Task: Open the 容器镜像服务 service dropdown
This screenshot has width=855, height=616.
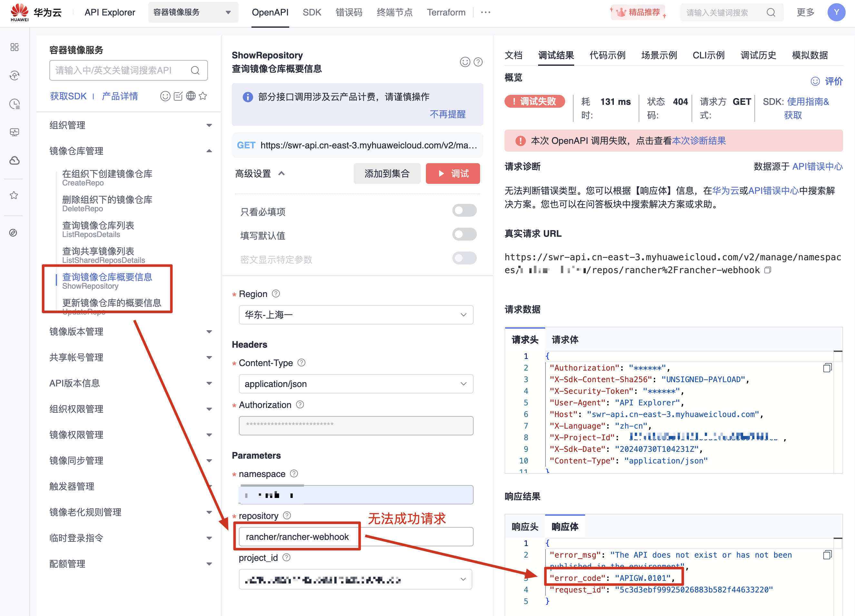Action: 193,13
